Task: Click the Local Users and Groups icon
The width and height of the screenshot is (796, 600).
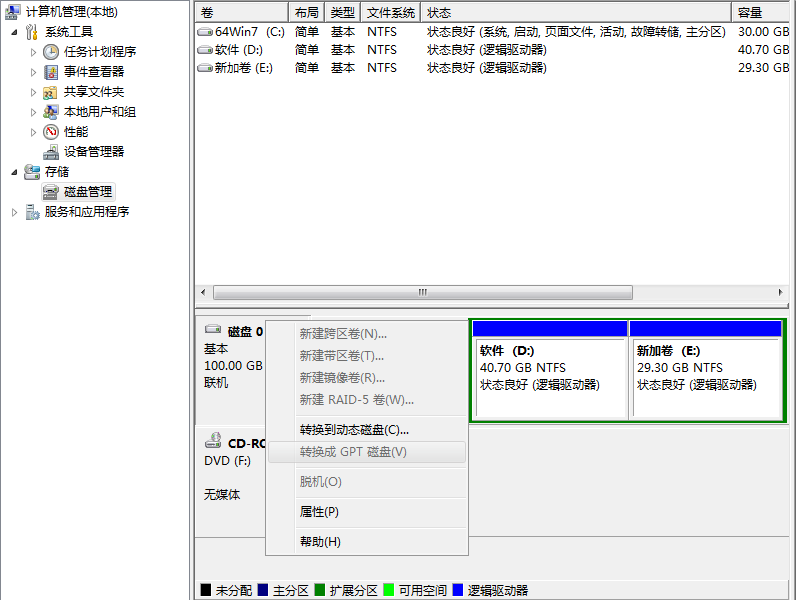Action: [51, 112]
